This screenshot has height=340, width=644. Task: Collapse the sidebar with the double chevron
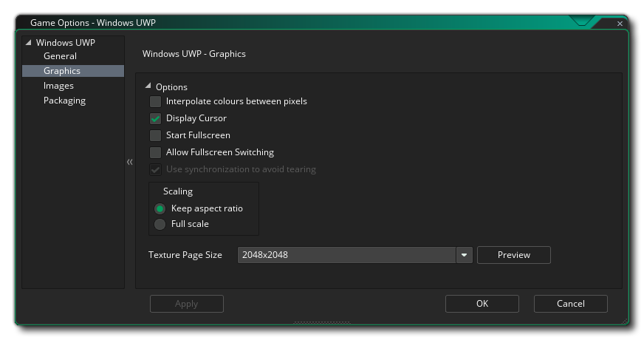[130, 162]
